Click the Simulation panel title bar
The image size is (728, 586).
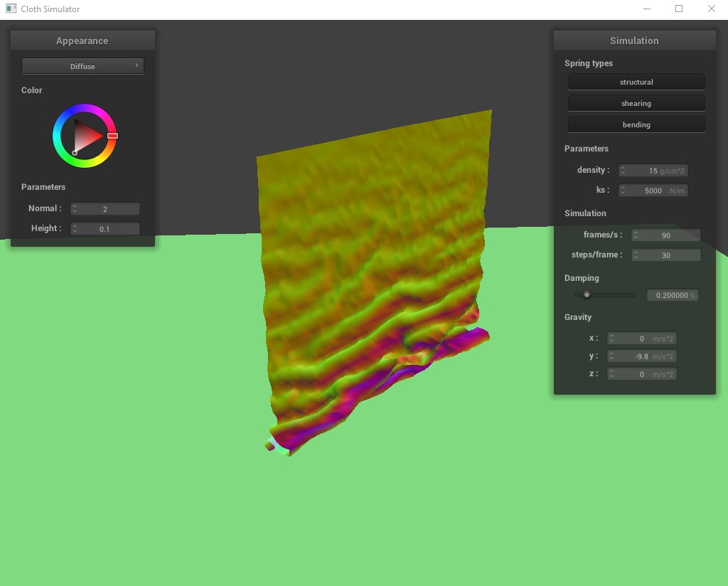tap(635, 41)
